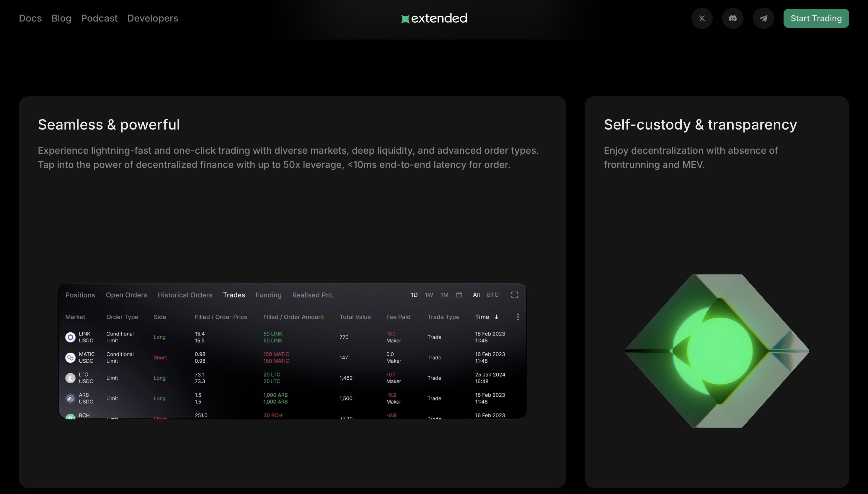Viewport: 868px width, 494px height.
Task: Click the extended logo in the header
Action: coord(434,18)
